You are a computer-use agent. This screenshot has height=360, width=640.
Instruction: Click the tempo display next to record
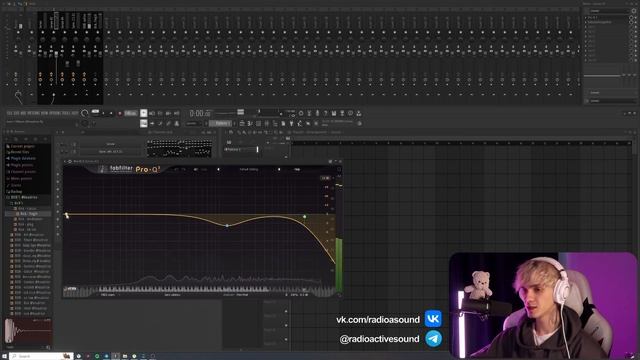pyautogui.click(x=131, y=113)
